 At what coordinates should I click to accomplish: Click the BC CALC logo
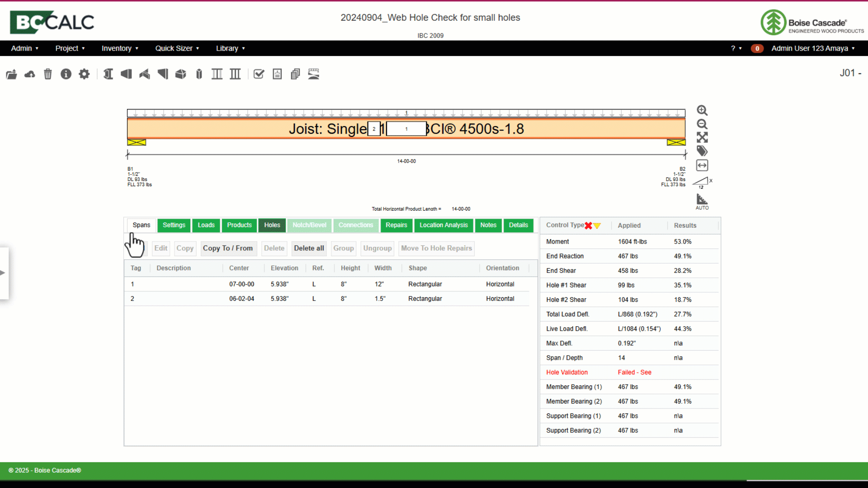coord(52,22)
